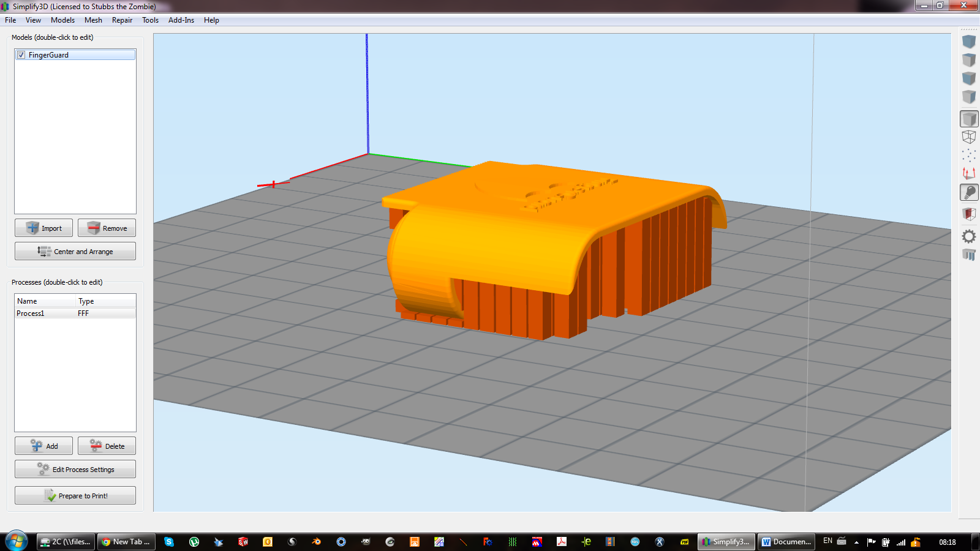This screenshot has width=980, height=551.
Task: Click the EN language indicator
Action: click(827, 541)
